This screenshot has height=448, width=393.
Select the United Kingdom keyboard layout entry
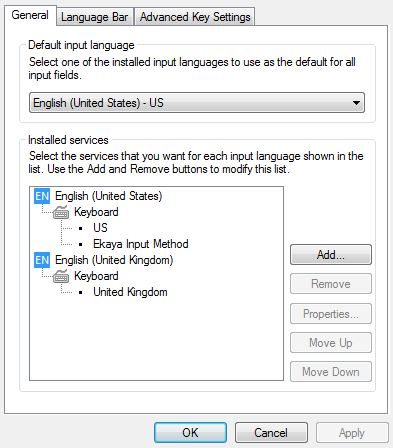(x=130, y=292)
